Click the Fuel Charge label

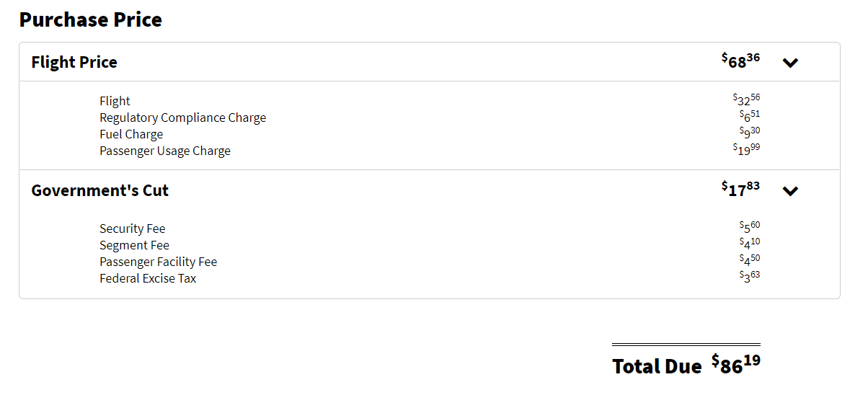(x=131, y=134)
